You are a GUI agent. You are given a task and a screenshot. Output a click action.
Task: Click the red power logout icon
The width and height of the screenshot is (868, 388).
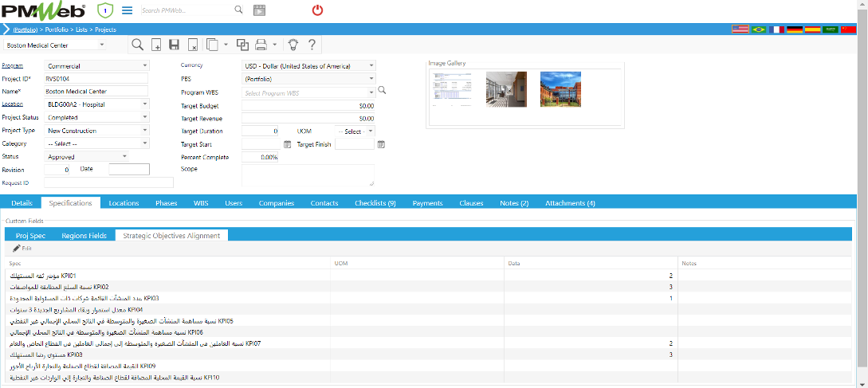click(x=317, y=10)
